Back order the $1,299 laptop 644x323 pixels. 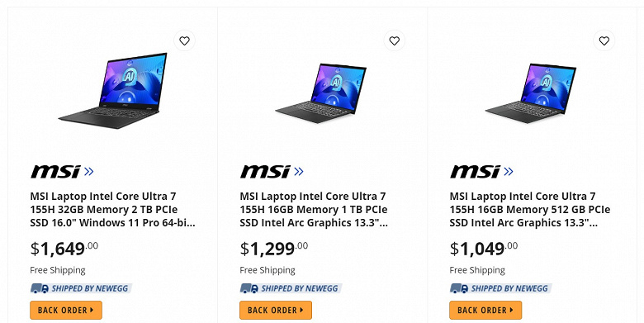pyautogui.click(x=276, y=311)
